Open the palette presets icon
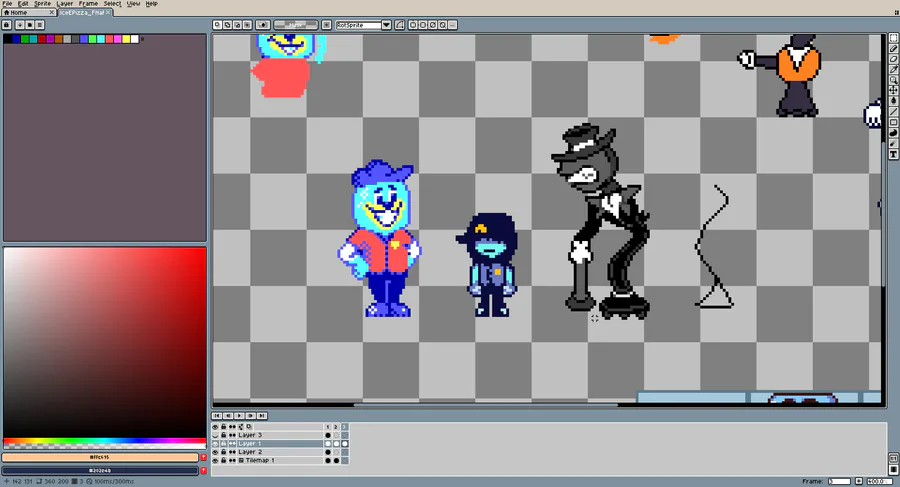Image resolution: width=900 pixels, height=487 pixels. point(30,25)
